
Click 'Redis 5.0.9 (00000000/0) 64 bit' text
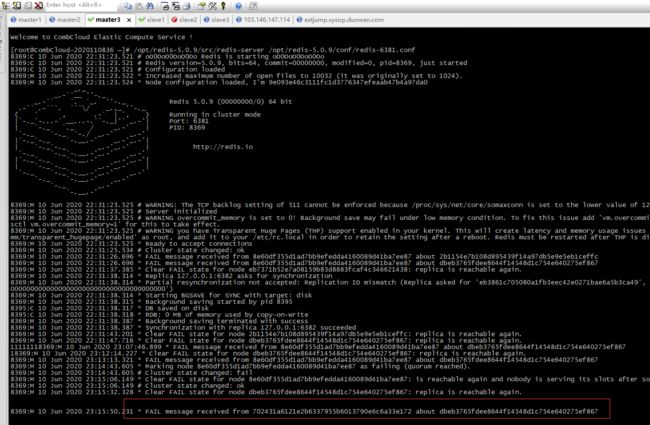pos(230,102)
